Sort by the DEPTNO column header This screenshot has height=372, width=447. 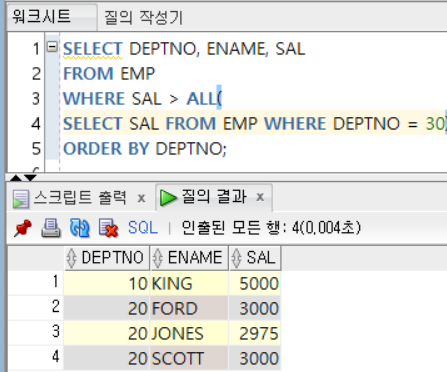point(107,258)
